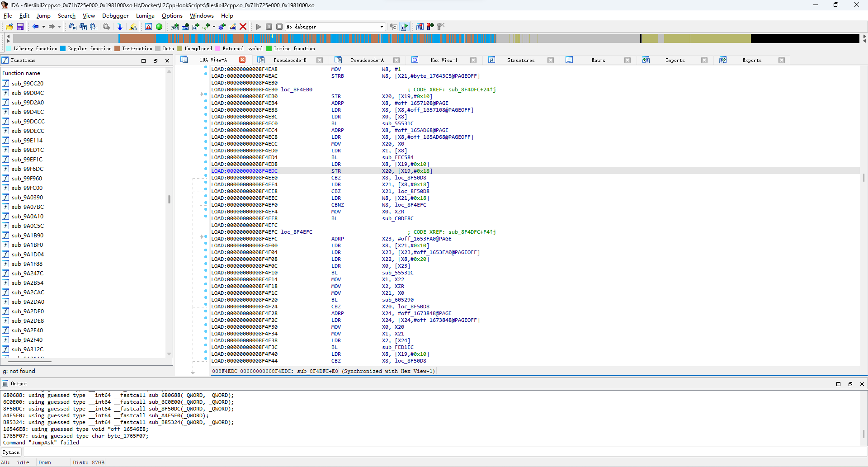The image size is (868, 467).
Task: Float the Functions panel
Action: click(156, 61)
